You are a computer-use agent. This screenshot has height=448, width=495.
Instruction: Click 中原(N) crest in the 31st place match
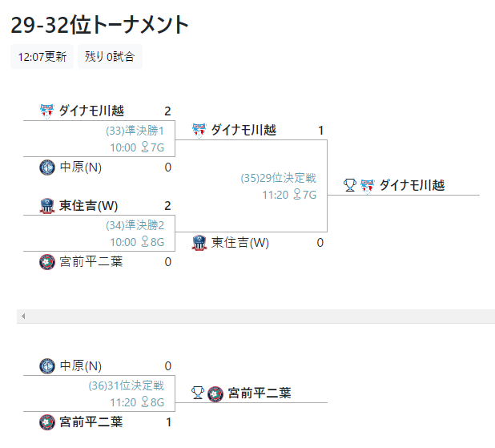(x=46, y=366)
